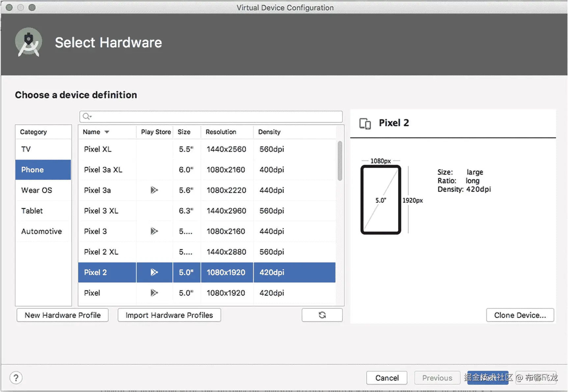Select the Pixel XL device row

207,149
